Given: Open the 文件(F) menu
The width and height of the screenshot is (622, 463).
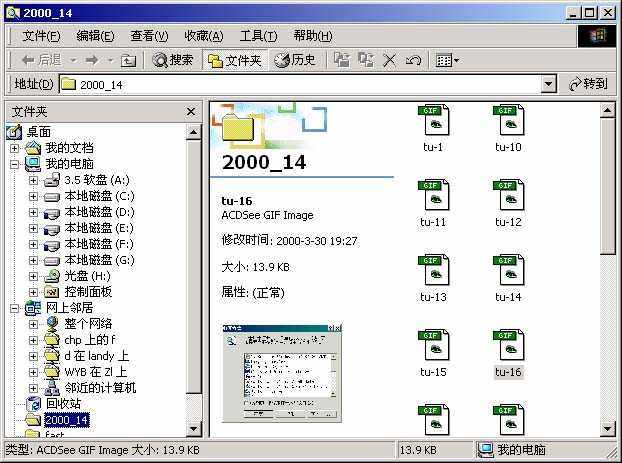Looking at the screenshot, I should [41, 36].
